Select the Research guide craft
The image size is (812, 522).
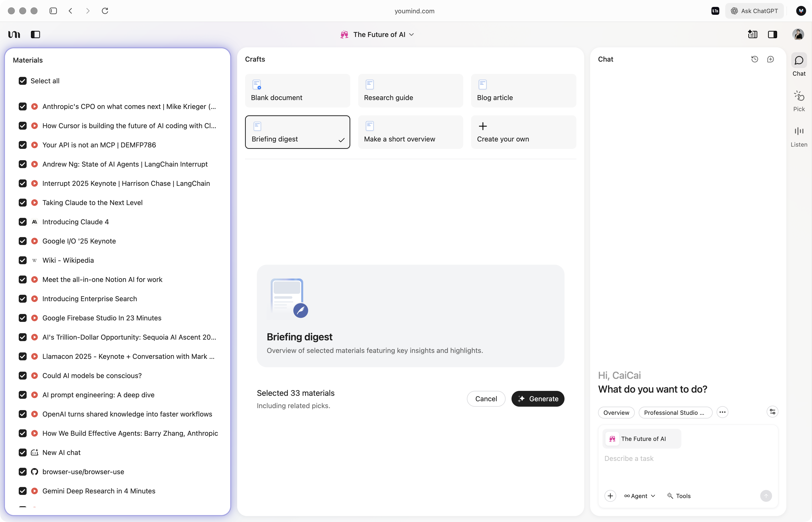pyautogui.click(x=410, y=91)
